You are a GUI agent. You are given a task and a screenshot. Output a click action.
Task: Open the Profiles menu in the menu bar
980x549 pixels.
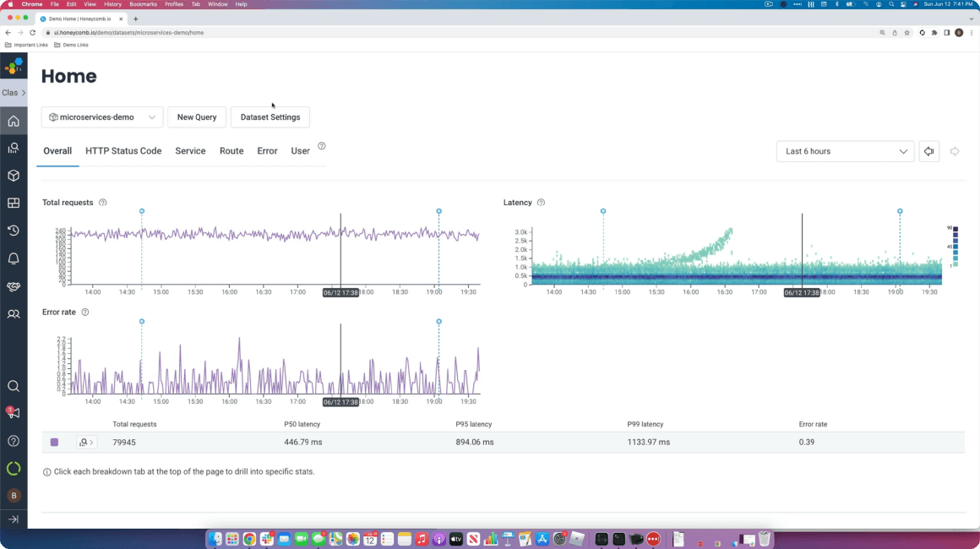[174, 4]
